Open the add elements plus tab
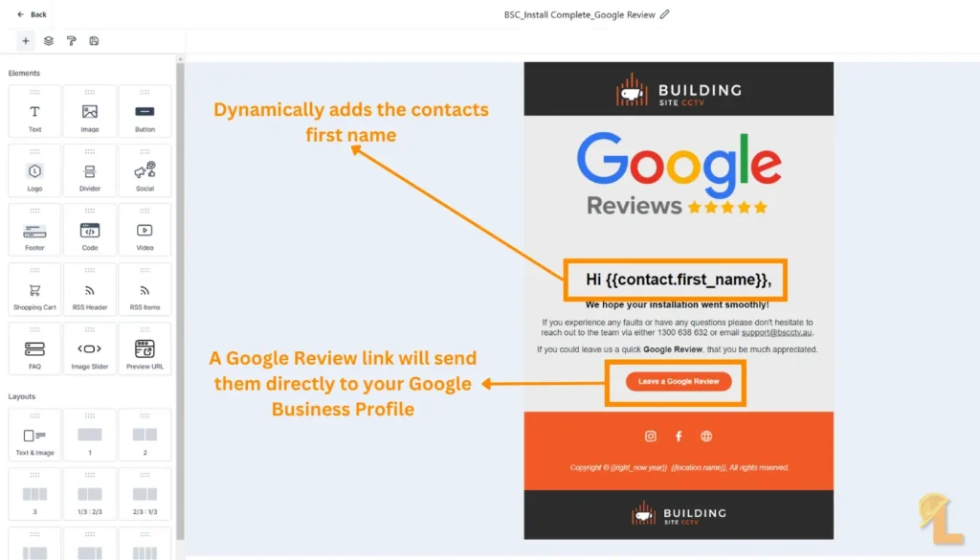Viewport: 980px width, 560px height. coord(26,41)
